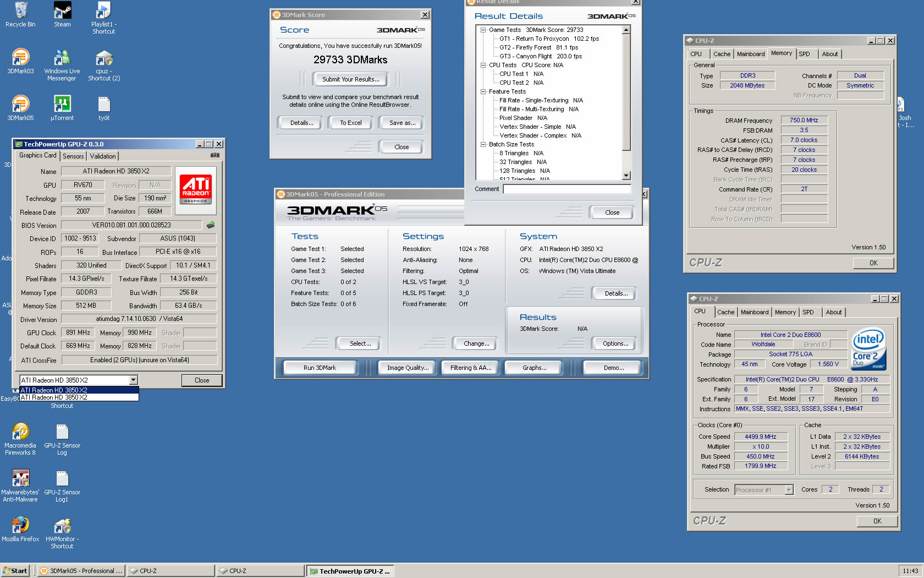Click Result Details scrollbar thumb
This screenshot has width=924, height=578.
coord(626,92)
